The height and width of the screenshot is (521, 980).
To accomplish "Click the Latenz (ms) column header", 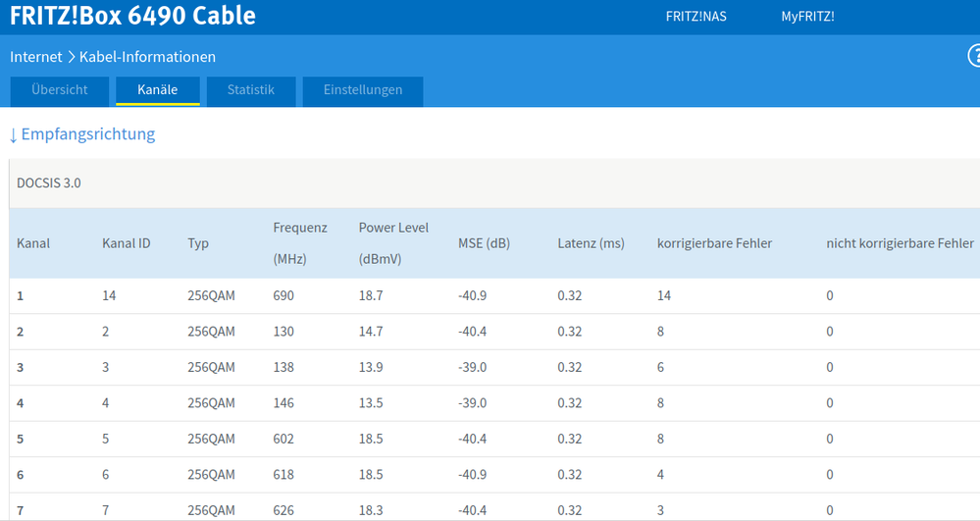I will click(591, 243).
